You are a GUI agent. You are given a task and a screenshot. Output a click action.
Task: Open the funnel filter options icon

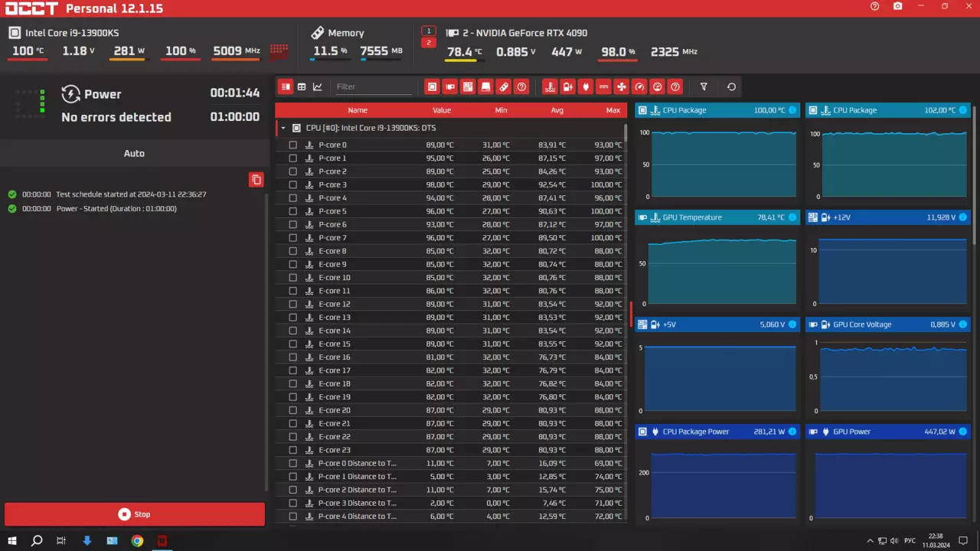click(x=704, y=86)
